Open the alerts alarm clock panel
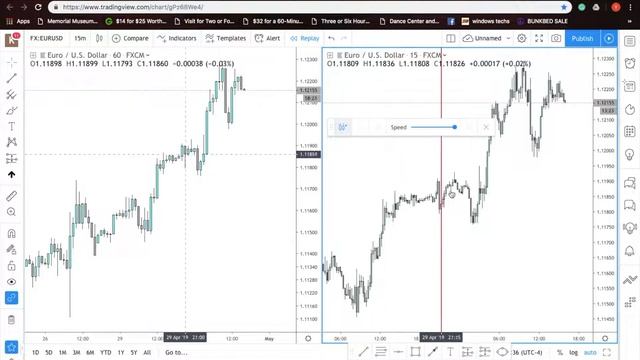Image resolution: width=640 pixels, height=360 pixels. 630,63
